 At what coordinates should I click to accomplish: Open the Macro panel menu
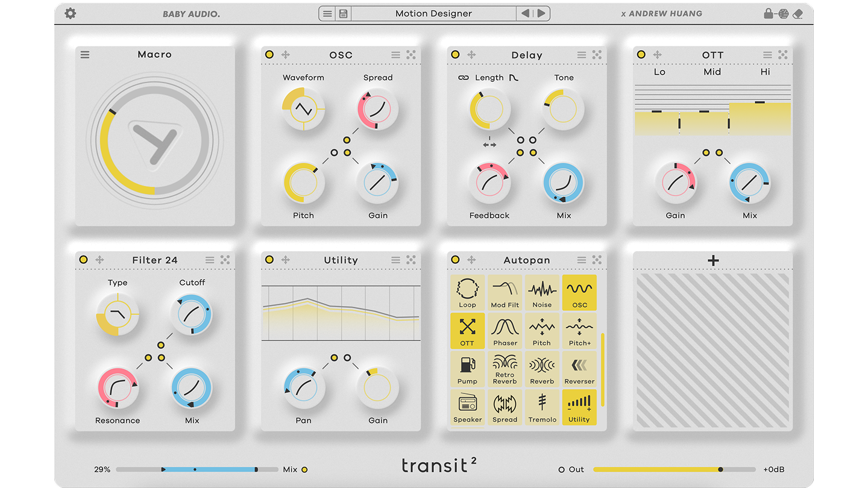(85, 54)
